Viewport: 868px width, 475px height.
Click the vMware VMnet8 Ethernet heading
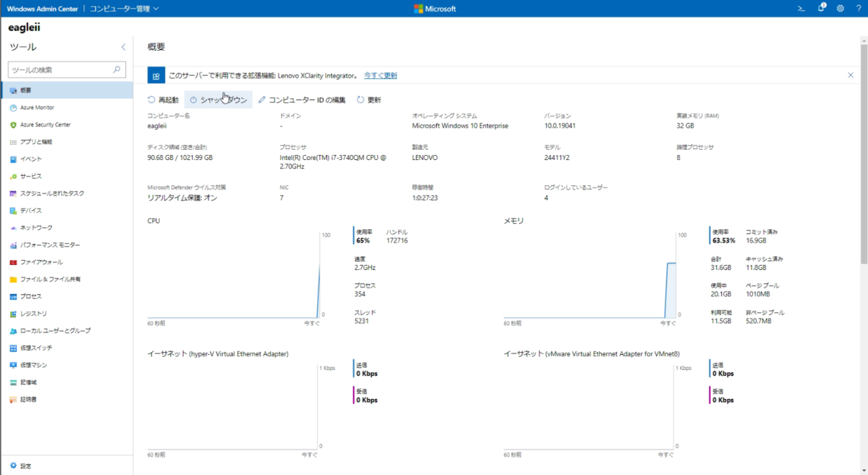(591, 354)
